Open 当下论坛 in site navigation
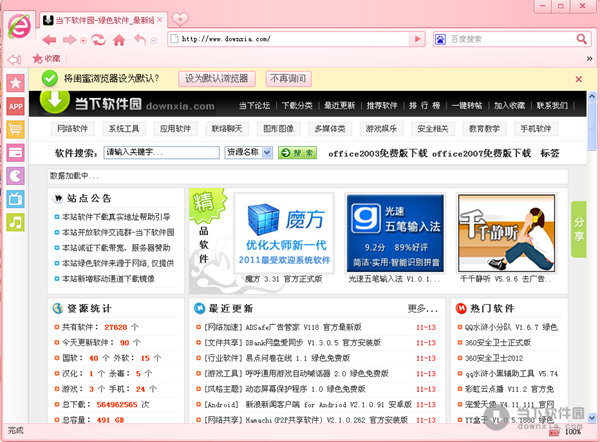The height and width of the screenshot is (442, 600). (254, 105)
